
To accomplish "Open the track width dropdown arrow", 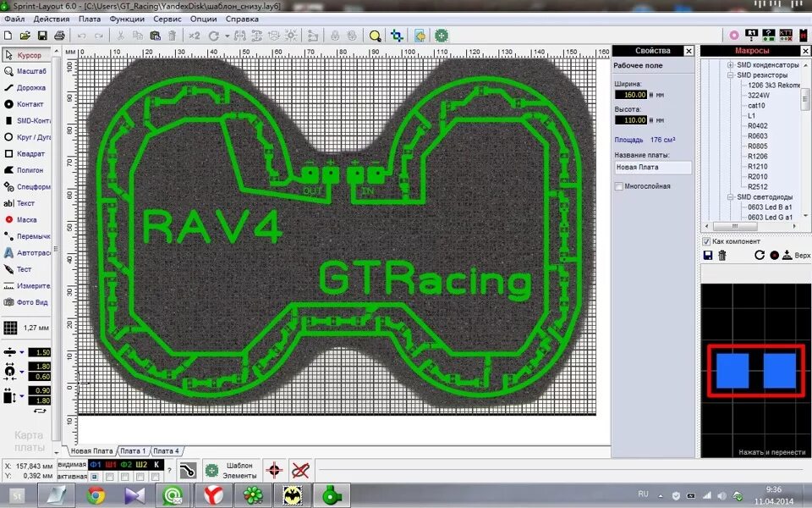I will 22,352.
